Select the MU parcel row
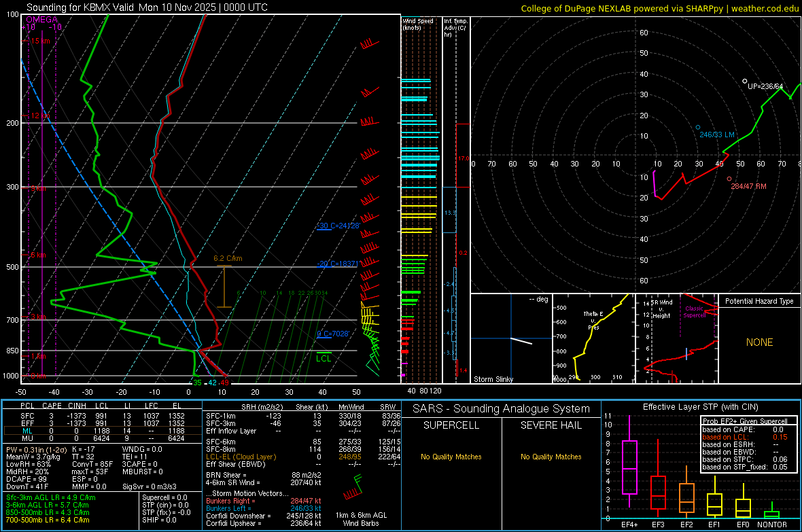 tap(103, 438)
